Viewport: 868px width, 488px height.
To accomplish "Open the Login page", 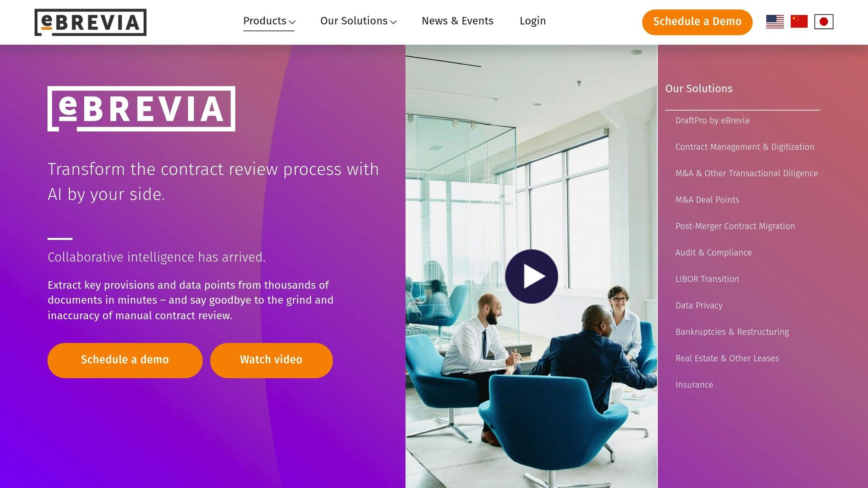I will (532, 21).
